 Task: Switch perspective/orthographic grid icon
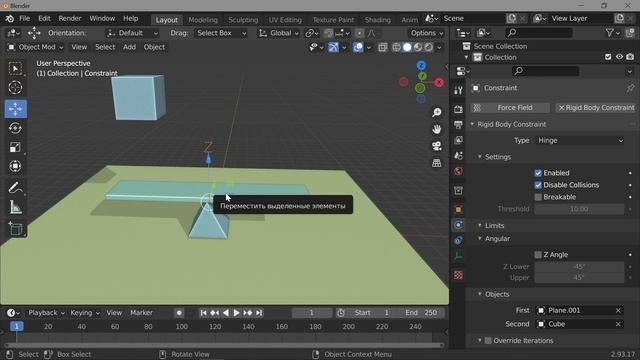pos(437,163)
